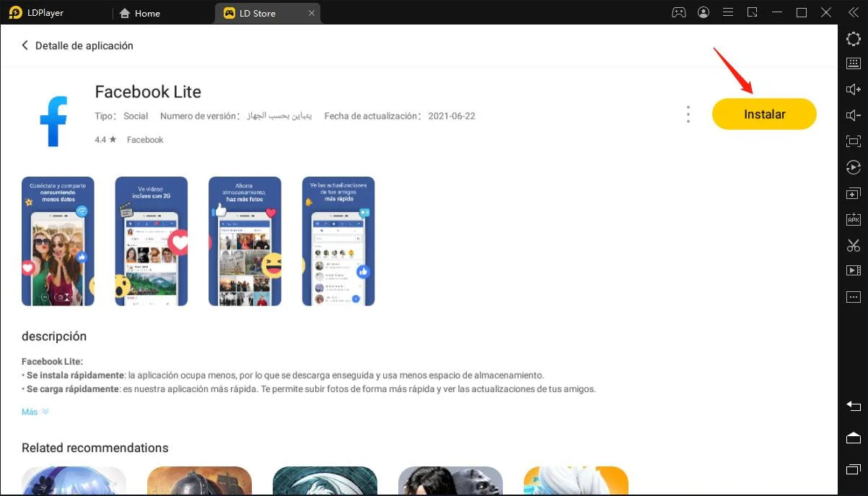Open the more tools ellipsis icon in sidebar
Viewport: 868px width, 496px height.
(854, 296)
